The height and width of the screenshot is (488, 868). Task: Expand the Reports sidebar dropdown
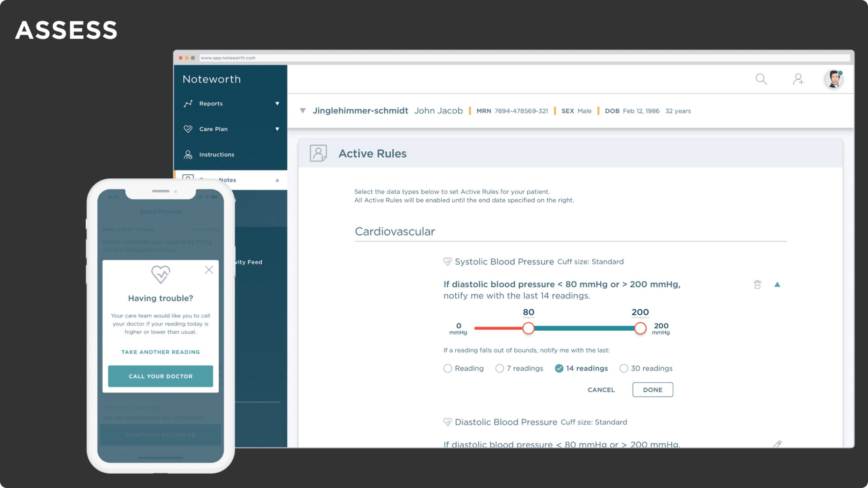(x=277, y=103)
